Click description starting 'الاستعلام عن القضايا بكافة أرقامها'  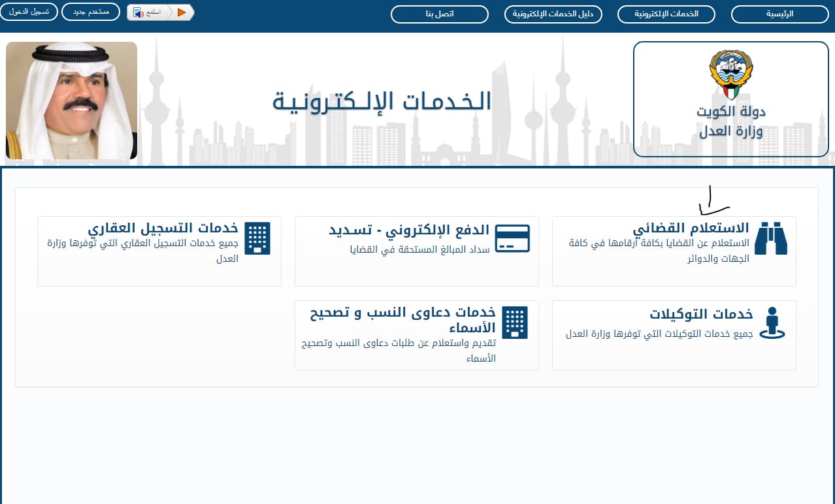[659, 251]
